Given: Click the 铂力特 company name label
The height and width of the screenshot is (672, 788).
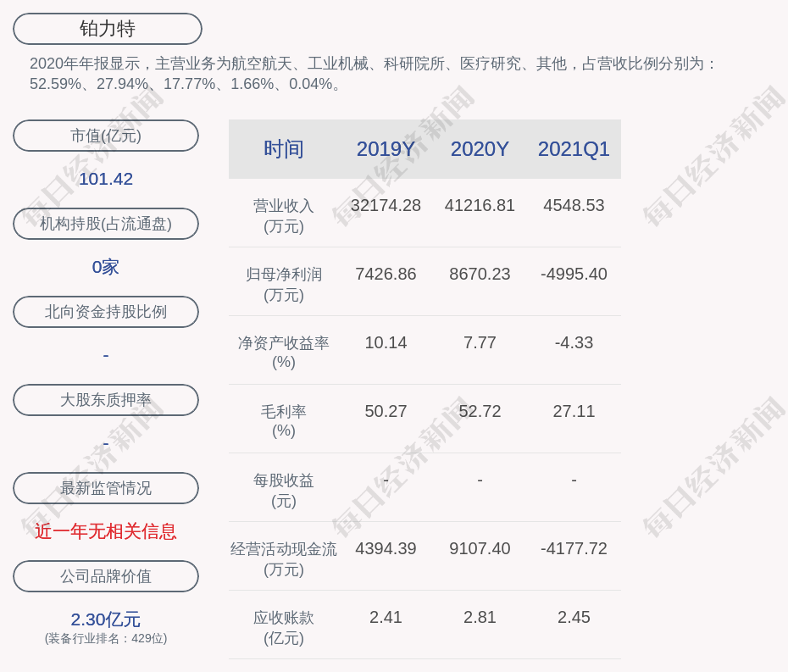Looking at the screenshot, I should [106, 28].
